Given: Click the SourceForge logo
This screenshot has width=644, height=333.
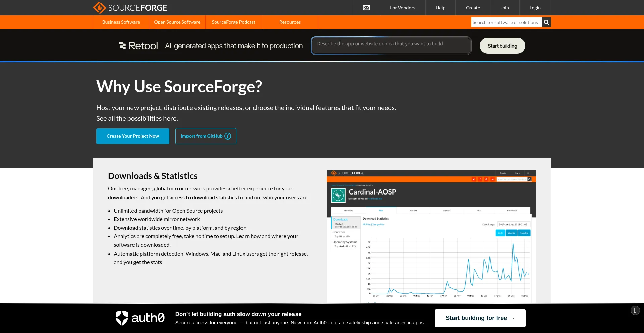Looking at the screenshot, I should 130,7.
